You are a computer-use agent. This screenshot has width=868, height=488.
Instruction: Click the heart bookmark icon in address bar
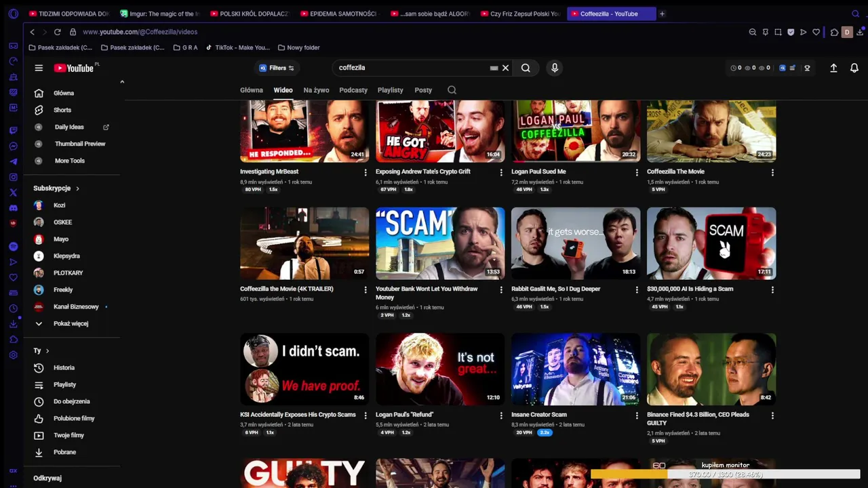point(816,32)
